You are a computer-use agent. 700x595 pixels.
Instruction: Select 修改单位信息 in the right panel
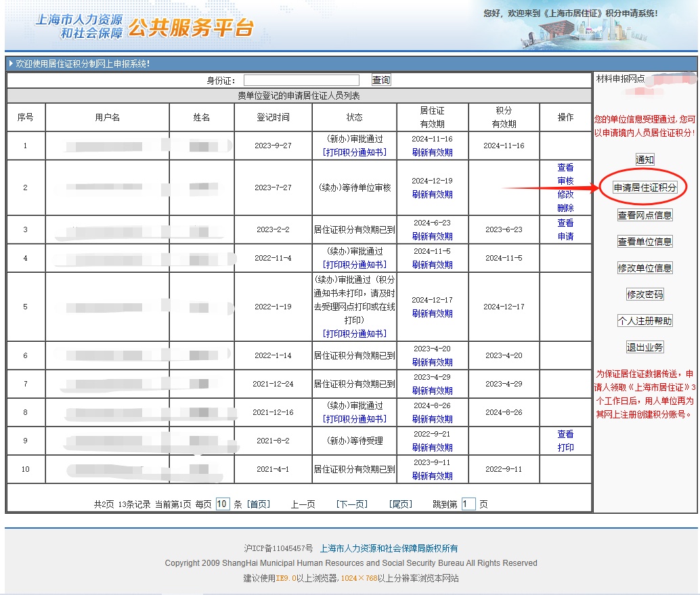pyautogui.click(x=644, y=268)
